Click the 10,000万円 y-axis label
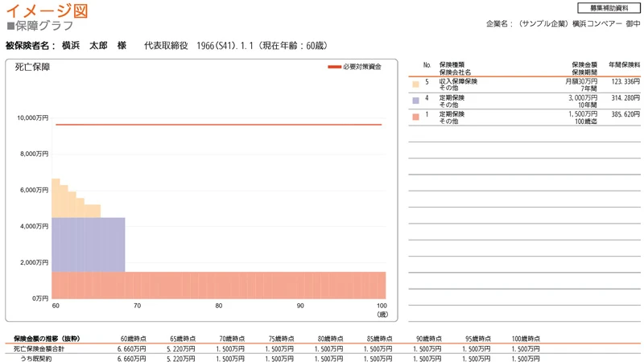The image size is (644, 362). point(32,118)
